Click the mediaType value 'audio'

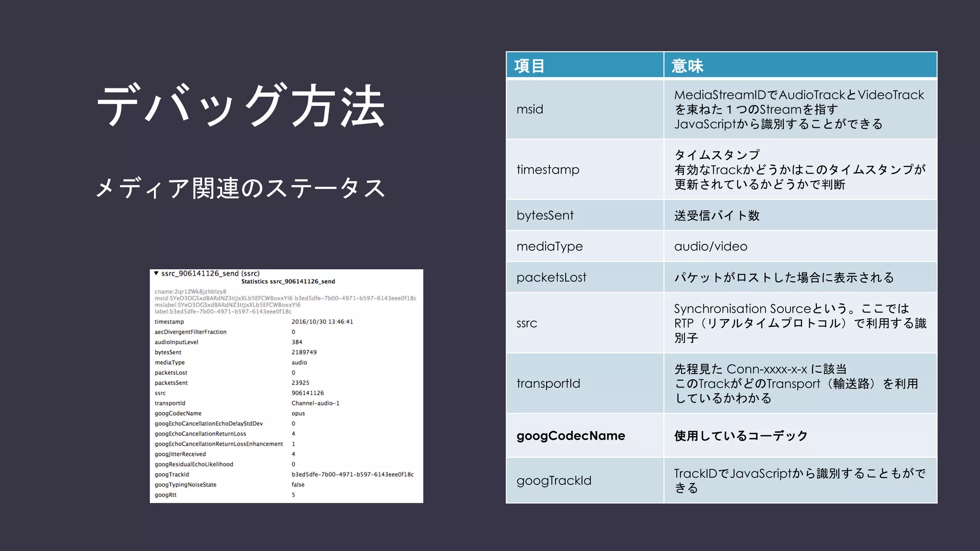(x=299, y=362)
